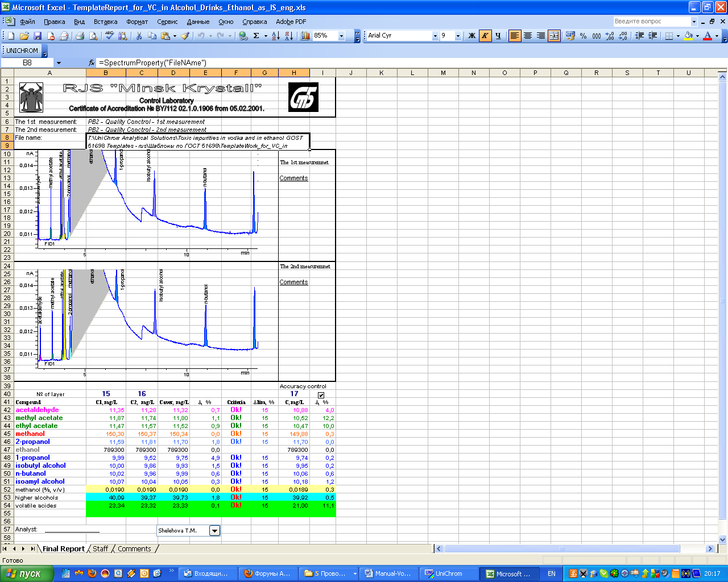This screenshot has width=728, height=582.
Task: Create a new workbook with New icon
Action: tap(11, 36)
